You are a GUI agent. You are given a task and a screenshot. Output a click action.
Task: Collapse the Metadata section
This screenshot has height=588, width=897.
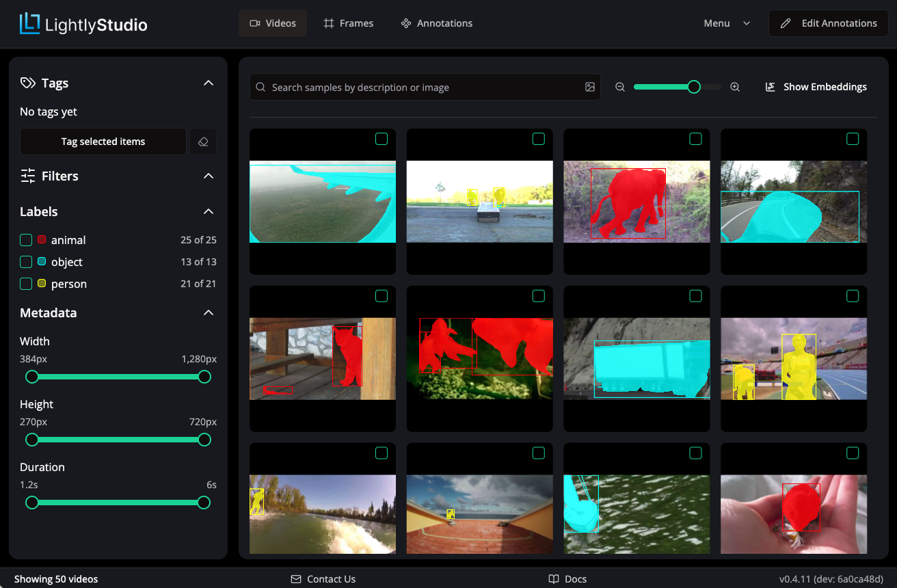(209, 312)
